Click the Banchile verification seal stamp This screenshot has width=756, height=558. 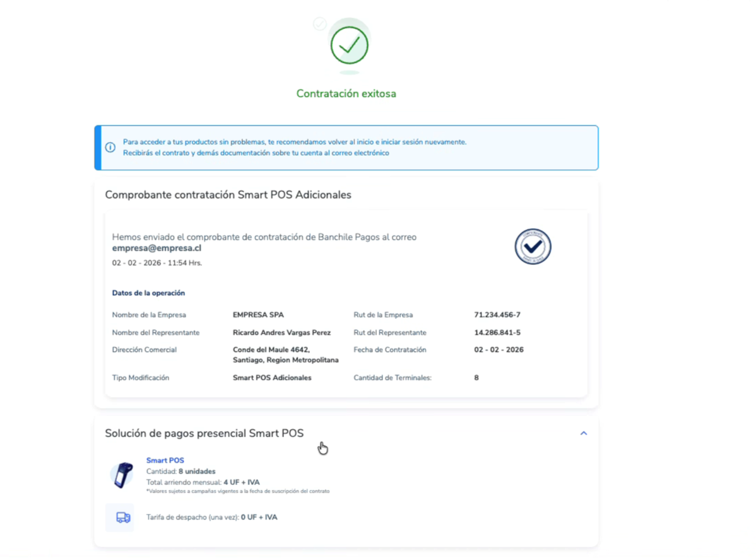point(533,247)
